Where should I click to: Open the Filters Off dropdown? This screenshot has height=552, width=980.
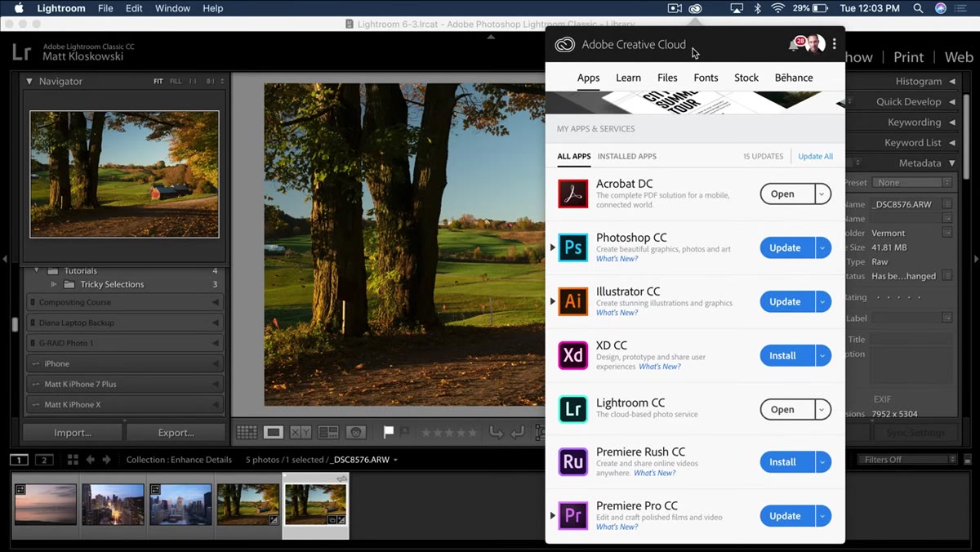coord(906,460)
